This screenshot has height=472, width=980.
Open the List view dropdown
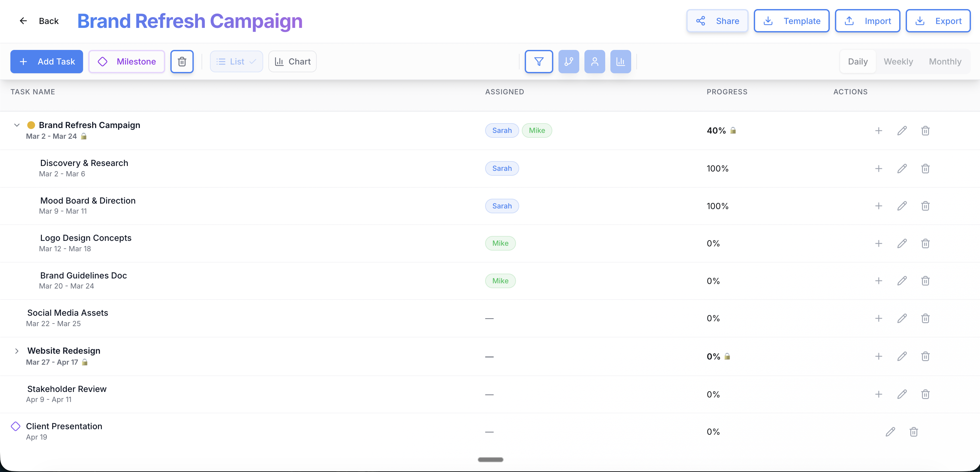tap(236, 62)
